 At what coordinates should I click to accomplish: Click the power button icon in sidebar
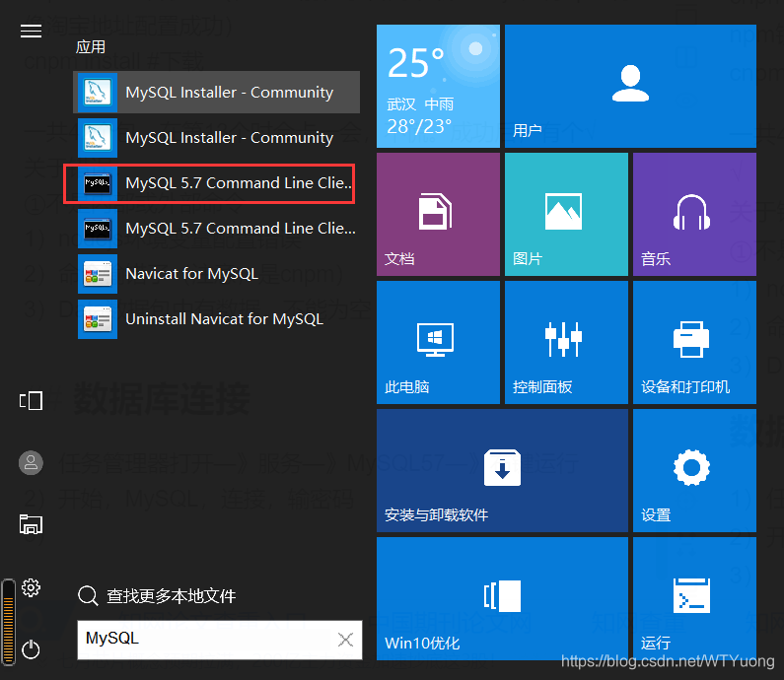point(31,649)
